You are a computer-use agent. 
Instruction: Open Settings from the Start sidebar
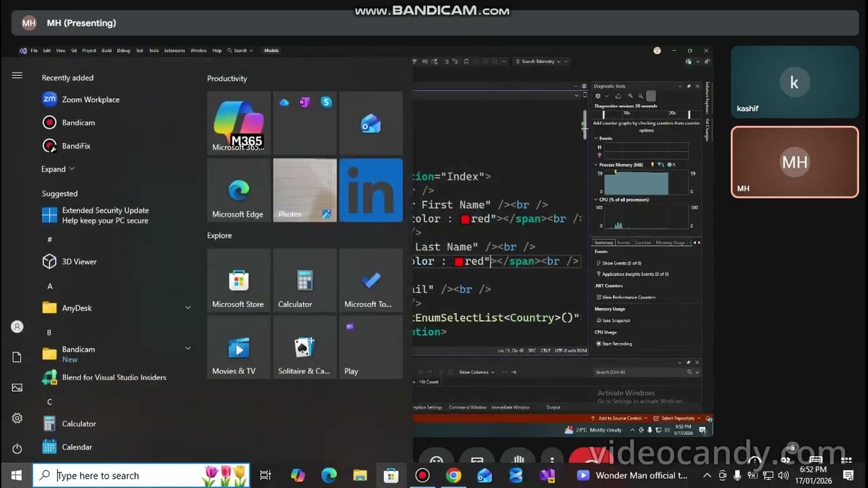point(17,418)
